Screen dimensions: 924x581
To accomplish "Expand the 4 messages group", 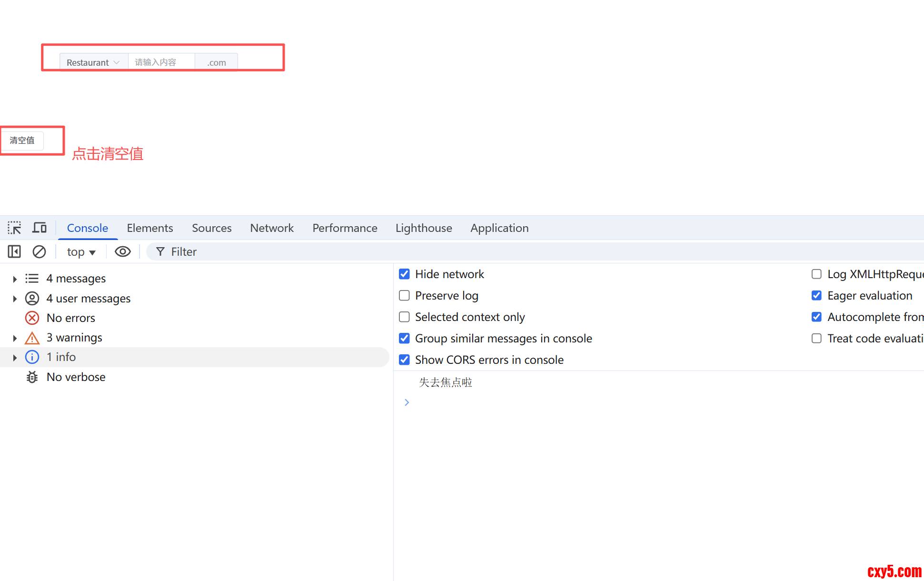I will tap(15, 279).
